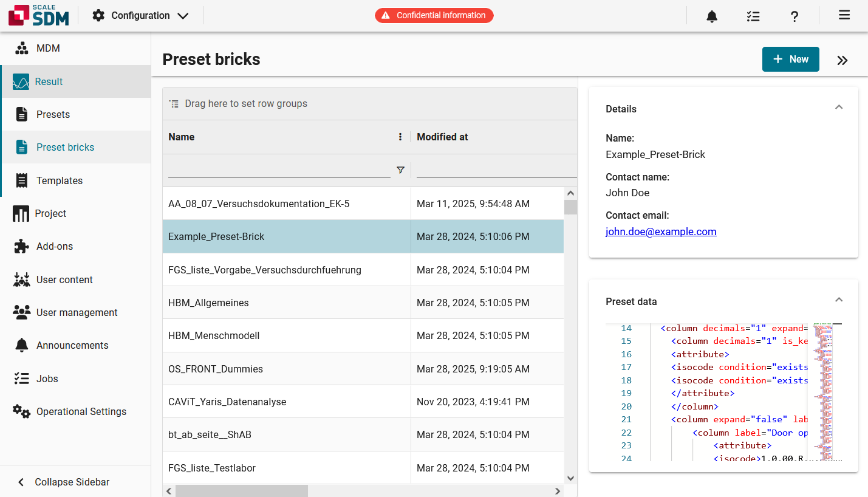Click the Operational Settings gears icon
The width and height of the screenshot is (868, 497).
(x=21, y=411)
